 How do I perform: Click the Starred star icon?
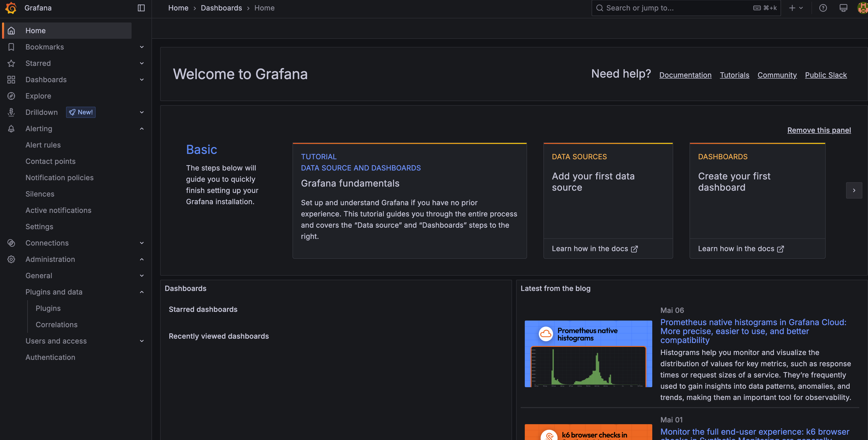tap(11, 63)
